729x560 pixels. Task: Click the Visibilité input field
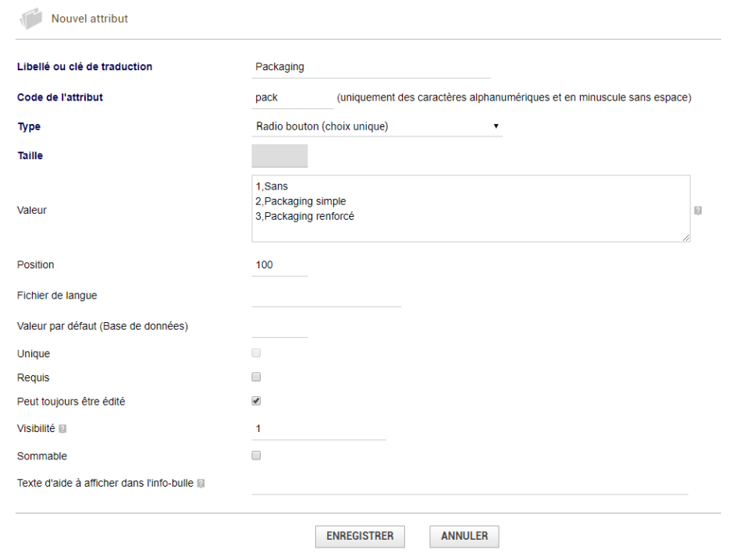click(318, 429)
